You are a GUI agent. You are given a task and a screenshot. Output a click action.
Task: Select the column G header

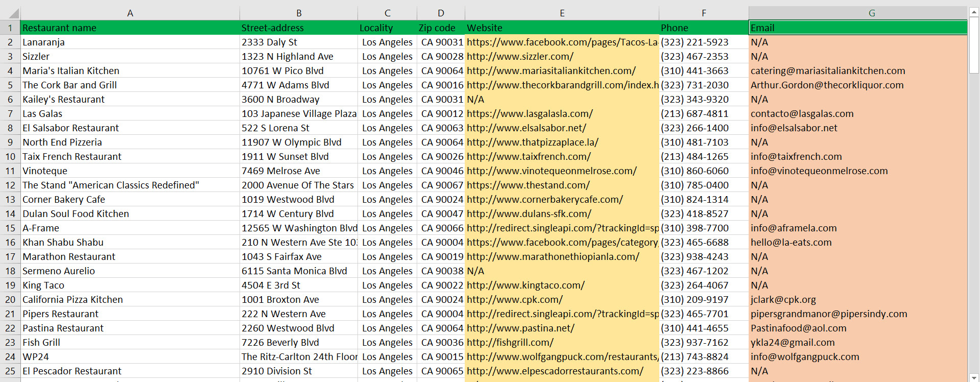click(x=871, y=13)
